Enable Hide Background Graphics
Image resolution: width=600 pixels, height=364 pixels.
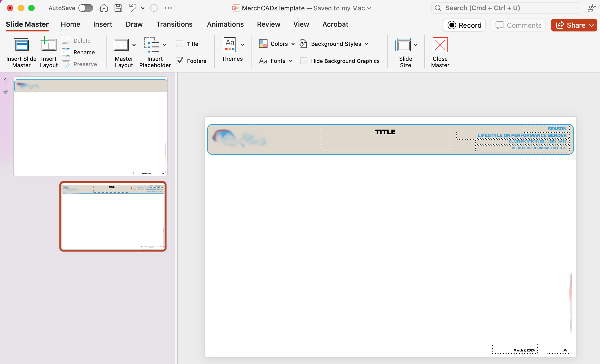pos(303,61)
